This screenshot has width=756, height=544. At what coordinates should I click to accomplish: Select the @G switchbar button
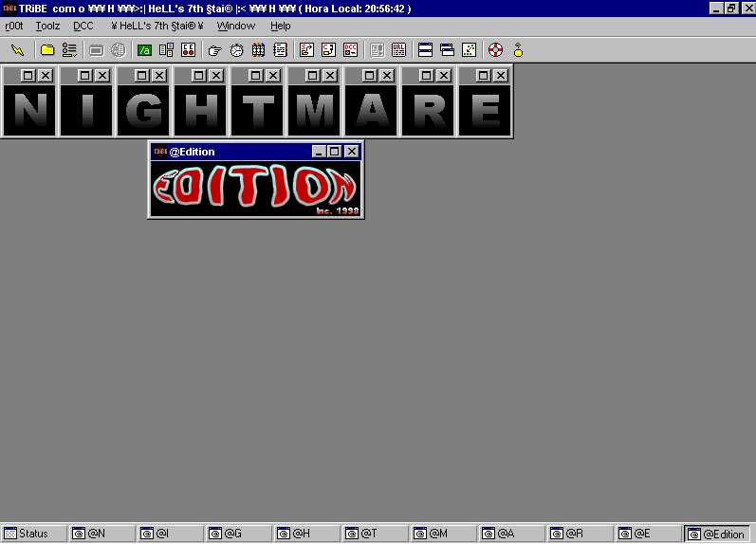[239, 535]
